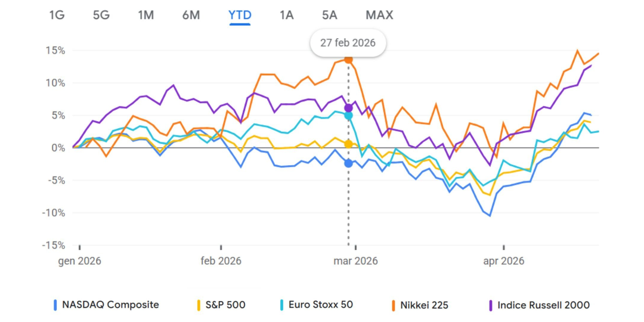
Task: Open the Nikkei 225 legend label
Action: 426,305
